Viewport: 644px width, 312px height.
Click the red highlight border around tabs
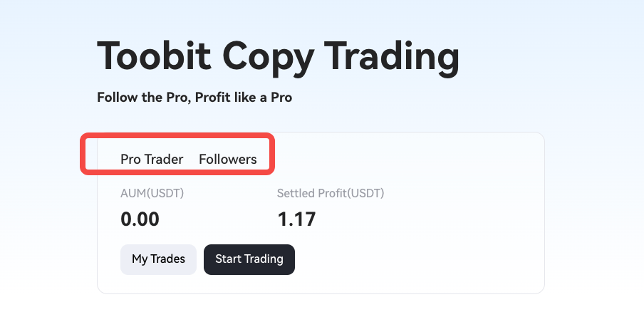177,135
